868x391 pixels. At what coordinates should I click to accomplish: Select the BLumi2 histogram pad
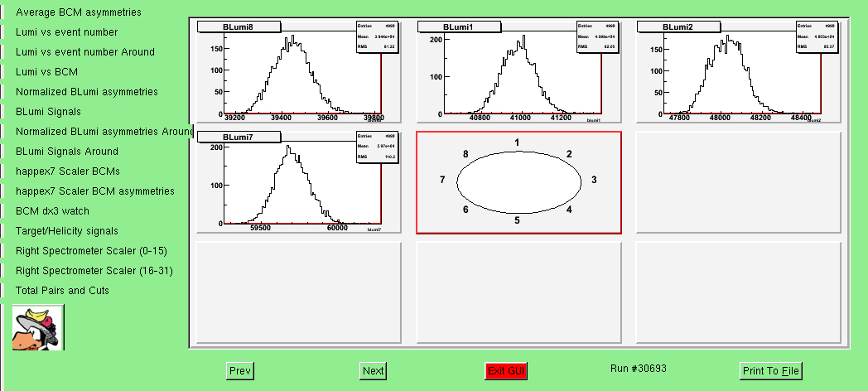pos(738,72)
